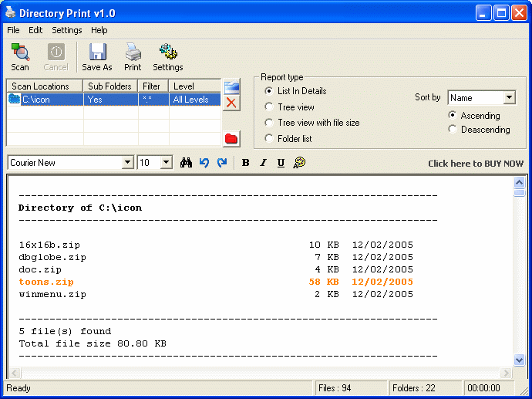Viewport: 532px width, 399px height.
Task: Click the printer icon in title bar
Action: tap(11, 12)
